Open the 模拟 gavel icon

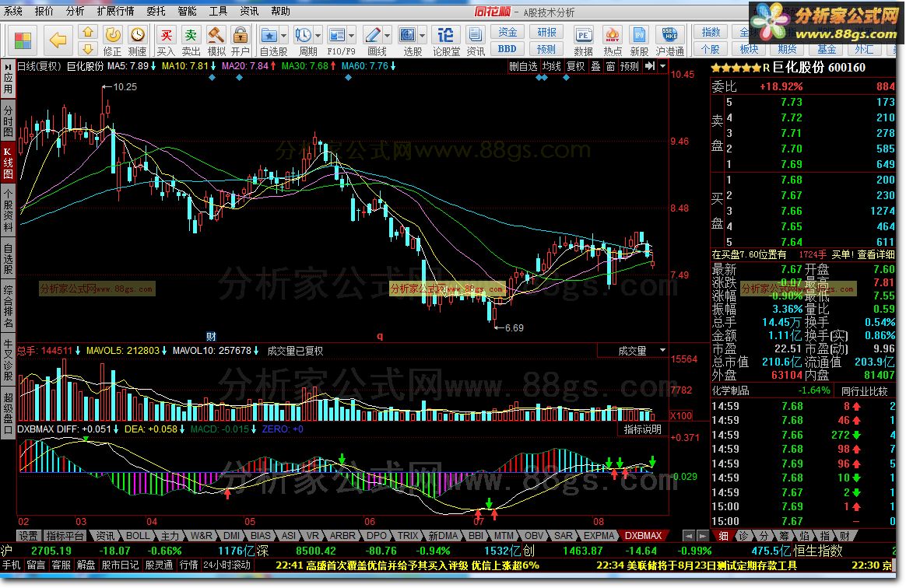pos(216,35)
